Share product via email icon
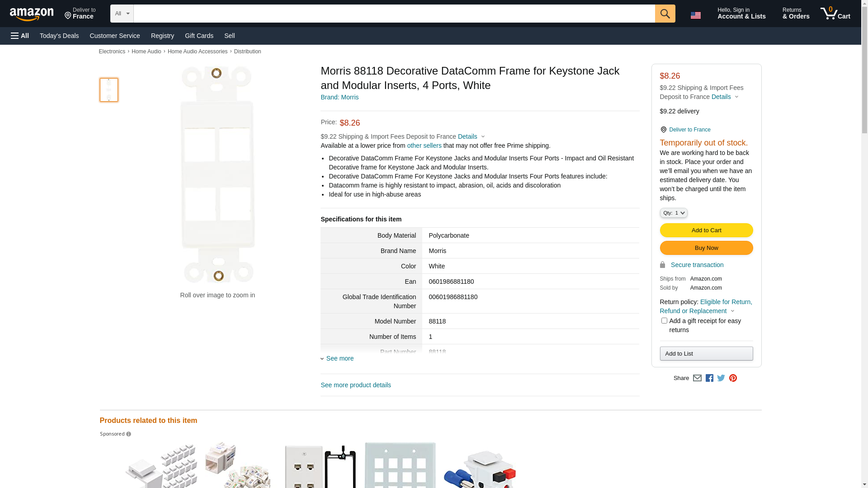Screen dimensions: 868x488 point(697,378)
